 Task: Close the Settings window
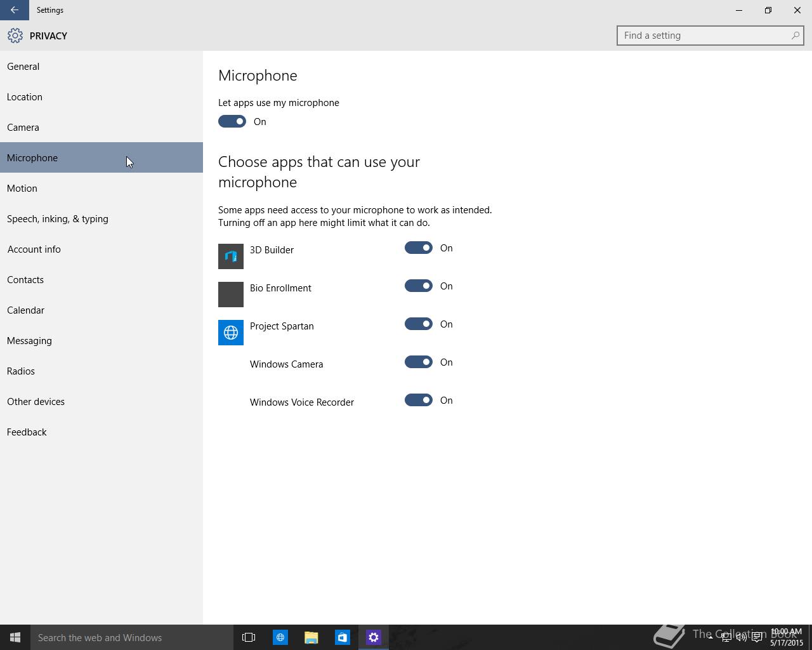point(797,10)
